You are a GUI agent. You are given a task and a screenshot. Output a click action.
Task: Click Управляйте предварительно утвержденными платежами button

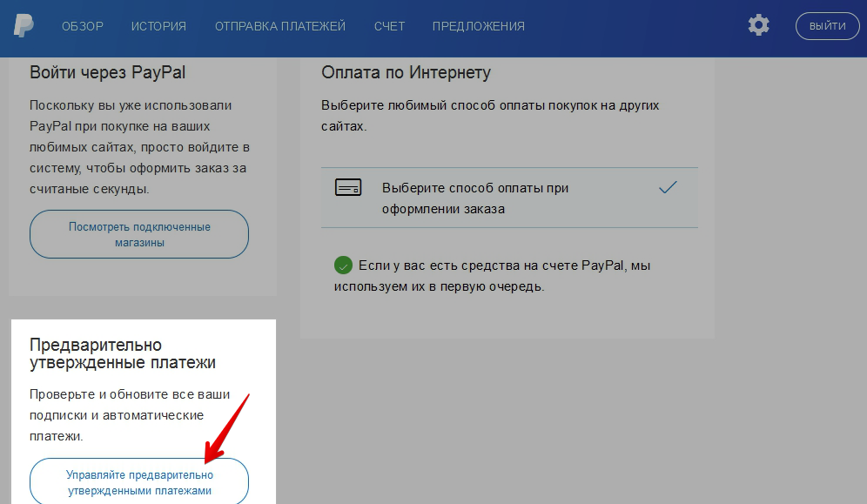point(139,482)
